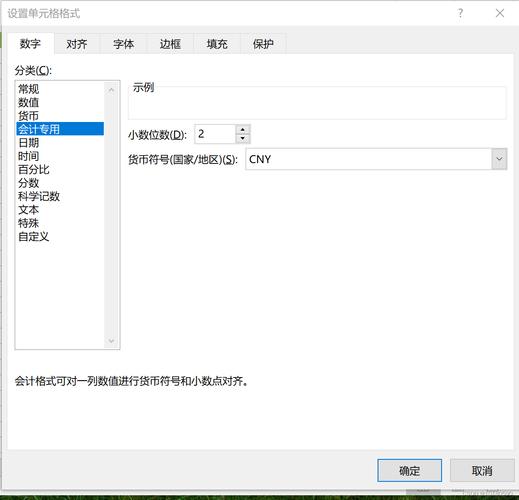Switch to the 数字 tab

coord(30,44)
